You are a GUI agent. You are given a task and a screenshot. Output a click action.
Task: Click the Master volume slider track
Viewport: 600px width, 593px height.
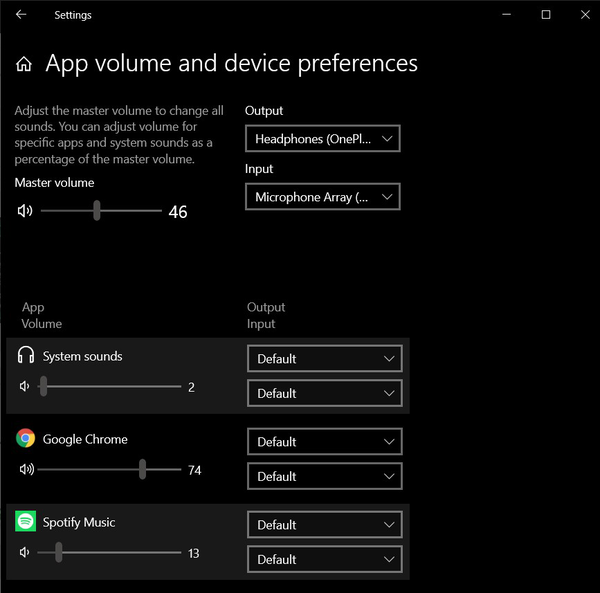130,211
